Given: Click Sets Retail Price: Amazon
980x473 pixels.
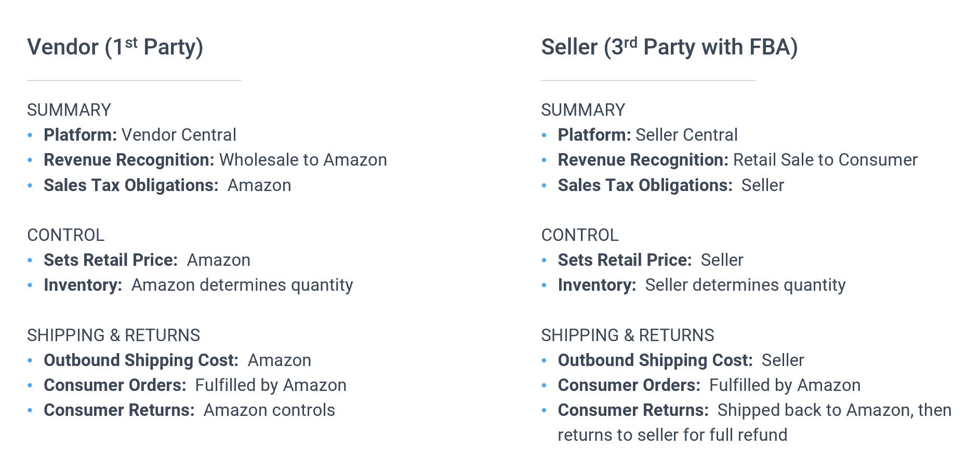Looking at the screenshot, I should pyautogui.click(x=147, y=260).
